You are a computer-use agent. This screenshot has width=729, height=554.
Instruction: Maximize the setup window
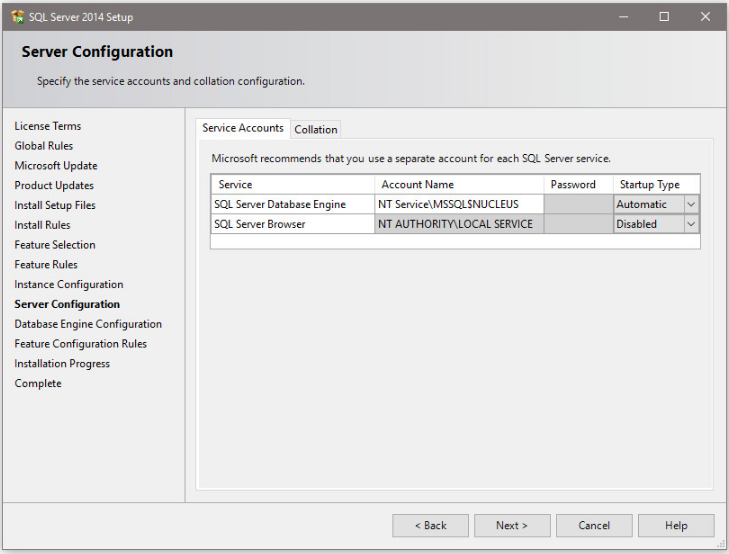[664, 17]
